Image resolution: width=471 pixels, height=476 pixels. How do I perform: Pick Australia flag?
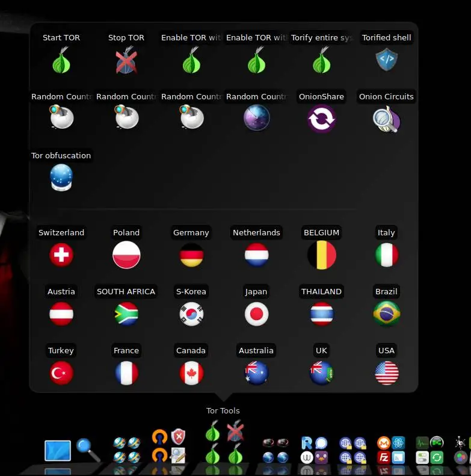point(256,372)
